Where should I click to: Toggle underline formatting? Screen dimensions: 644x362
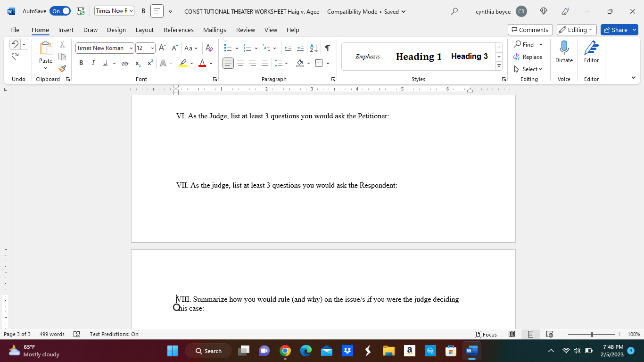tap(105, 63)
